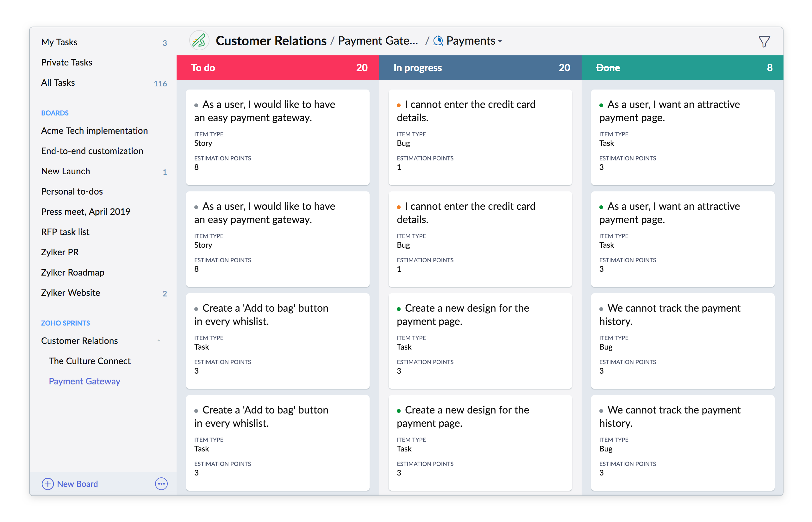This screenshot has width=812, height=522.
Task: Click grey status dot on first payment gateway story
Action: [x=196, y=105]
